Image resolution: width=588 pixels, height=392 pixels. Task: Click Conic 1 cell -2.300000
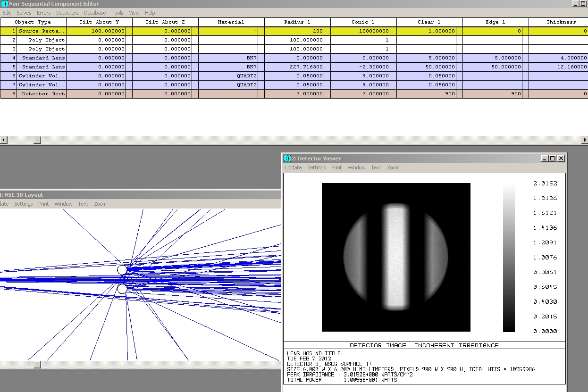pos(361,67)
